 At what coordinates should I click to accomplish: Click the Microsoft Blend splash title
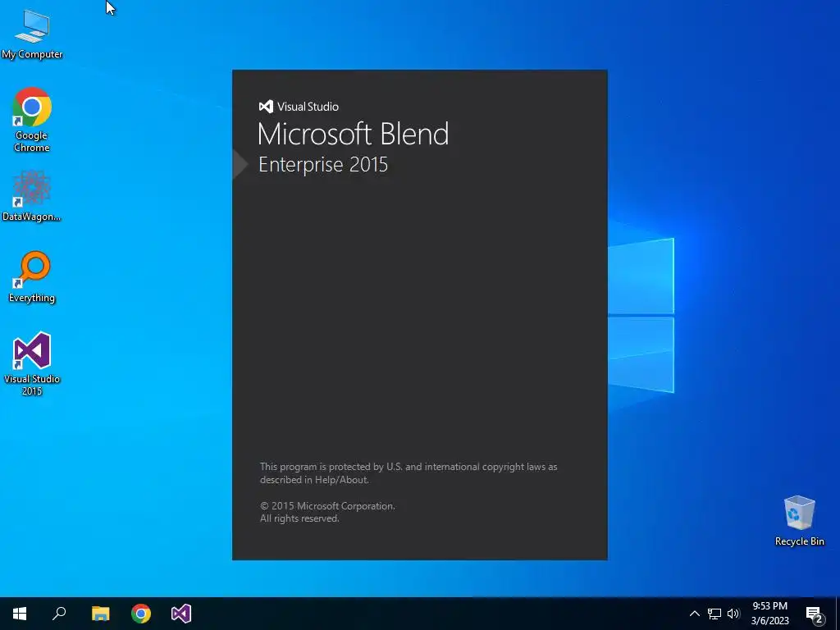[x=353, y=134]
